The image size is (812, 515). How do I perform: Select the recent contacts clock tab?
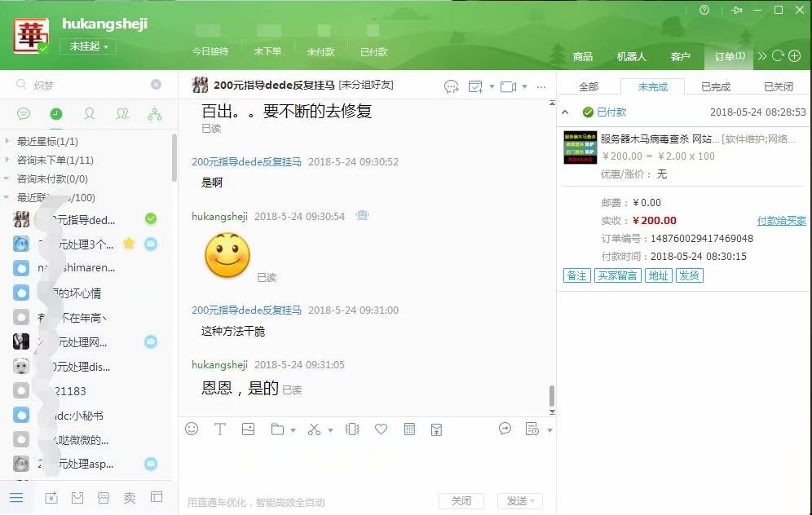point(56,114)
